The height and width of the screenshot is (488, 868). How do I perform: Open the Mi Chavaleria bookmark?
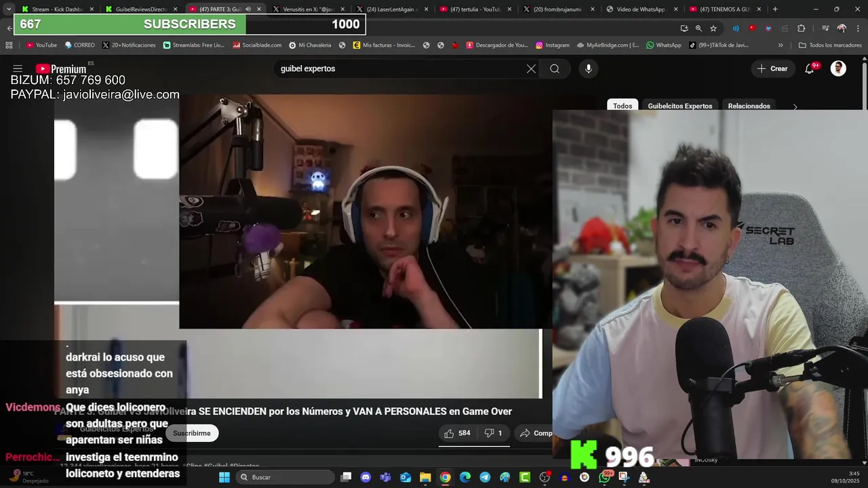[x=310, y=45]
